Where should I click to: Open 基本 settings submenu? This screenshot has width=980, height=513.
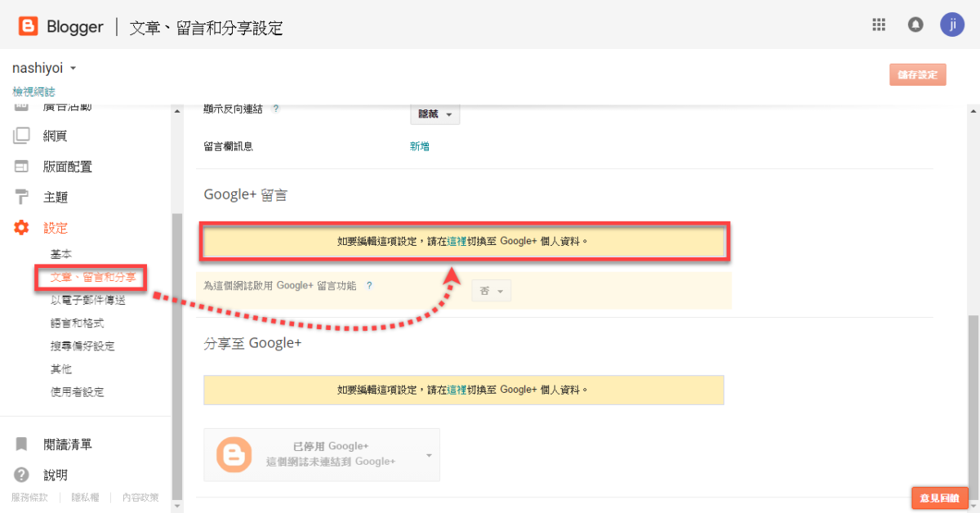[61, 255]
